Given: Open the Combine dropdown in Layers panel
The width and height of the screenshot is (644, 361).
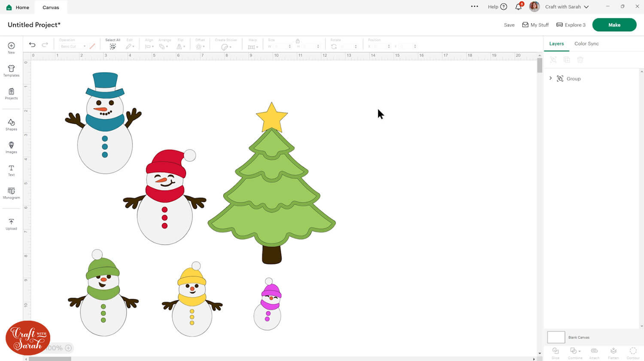Looking at the screenshot, I should pos(574,351).
